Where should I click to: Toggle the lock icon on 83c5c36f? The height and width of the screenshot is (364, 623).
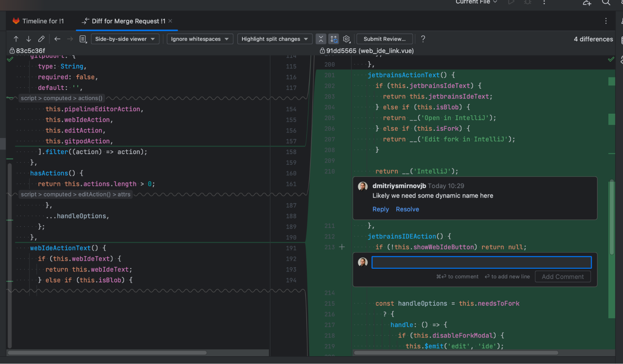point(11,51)
